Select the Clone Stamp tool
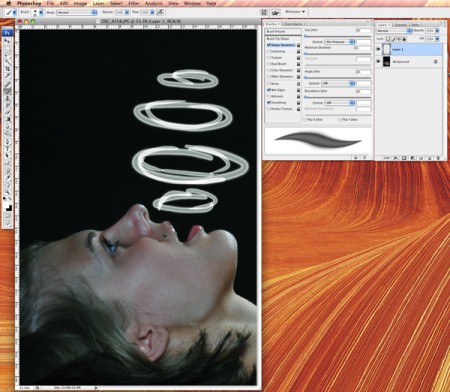Image resolution: width=450 pixels, height=392 pixels. (6, 99)
